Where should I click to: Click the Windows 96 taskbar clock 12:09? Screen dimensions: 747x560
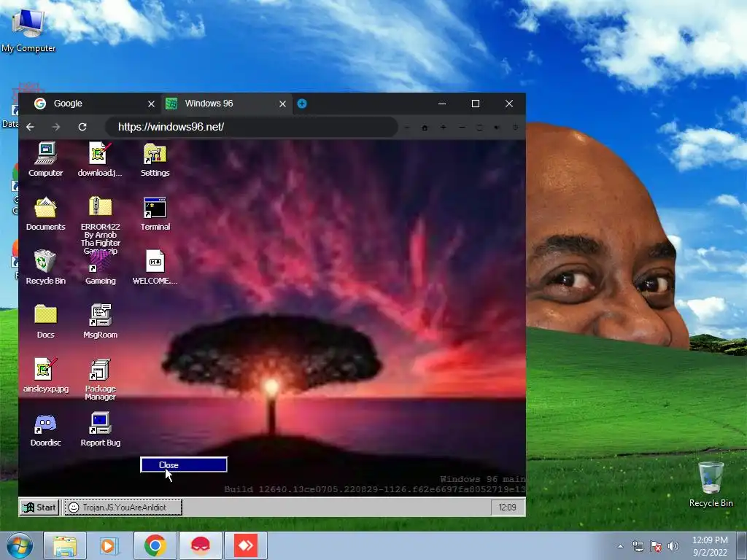507,507
